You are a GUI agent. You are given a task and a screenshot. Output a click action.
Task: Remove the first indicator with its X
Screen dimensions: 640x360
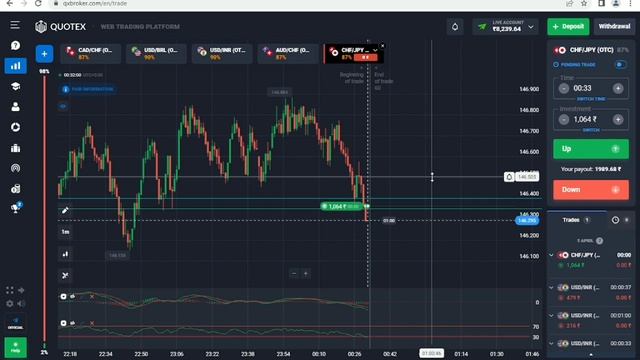[92, 297]
